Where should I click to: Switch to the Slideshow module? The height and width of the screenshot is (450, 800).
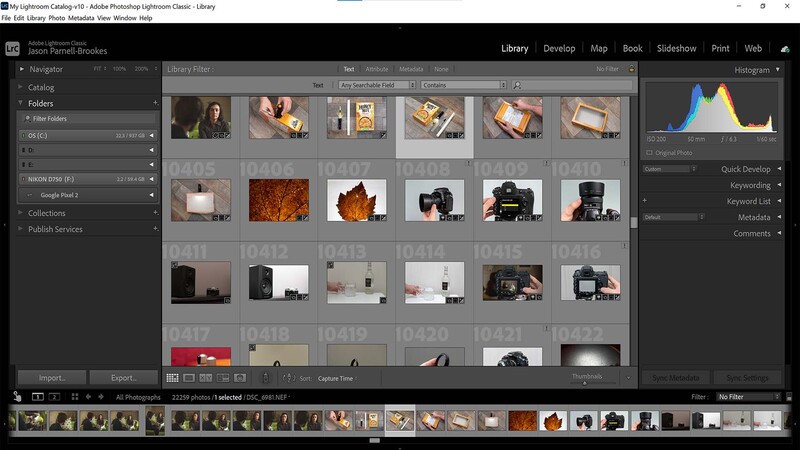tap(676, 48)
